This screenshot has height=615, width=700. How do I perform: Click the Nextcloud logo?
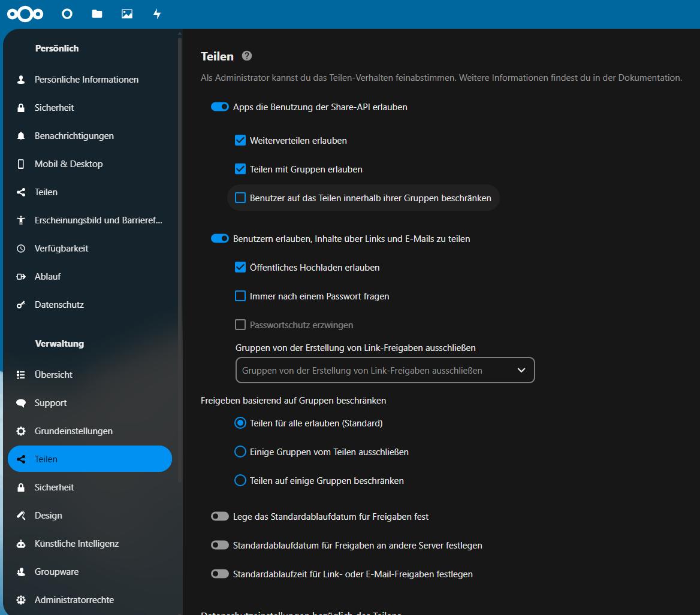(x=25, y=14)
